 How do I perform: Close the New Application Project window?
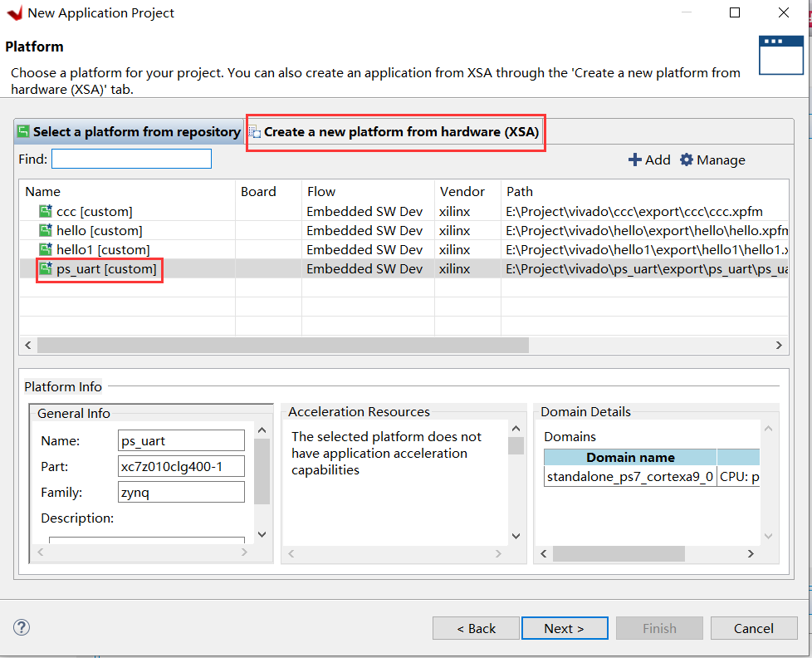click(784, 12)
